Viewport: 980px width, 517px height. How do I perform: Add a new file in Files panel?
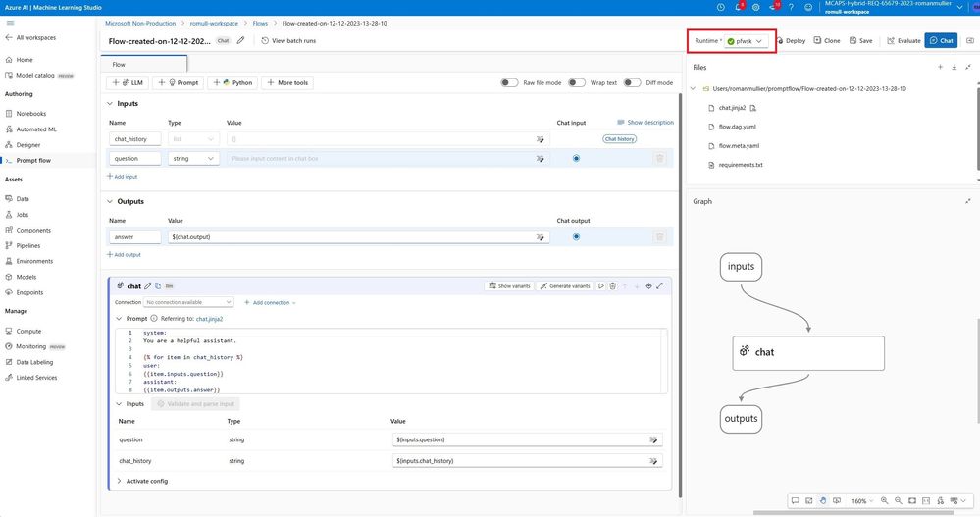click(x=940, y=67)
